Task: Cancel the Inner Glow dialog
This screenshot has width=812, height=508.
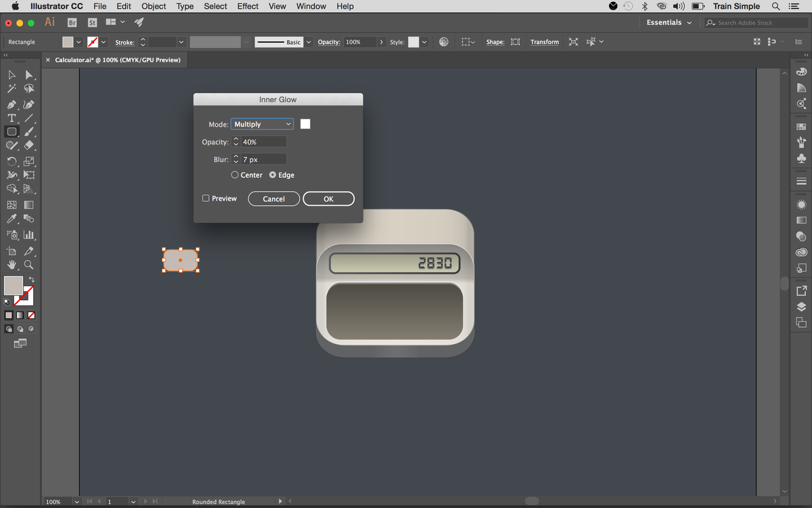Action: point(273,198)
